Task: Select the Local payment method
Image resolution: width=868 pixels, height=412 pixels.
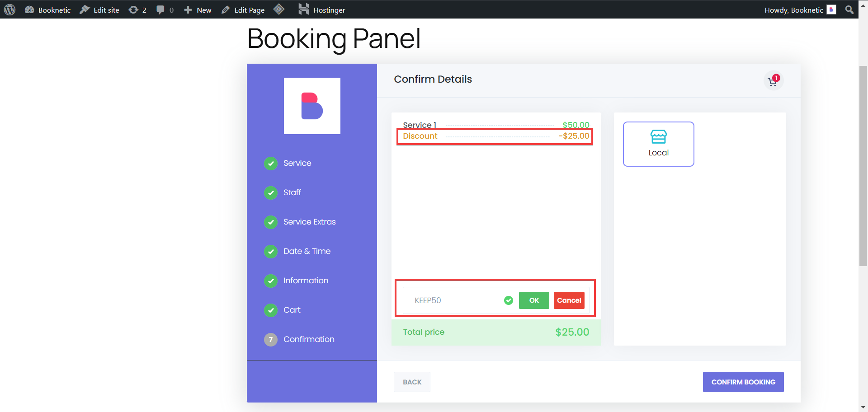Action: (x=659, y=144)
